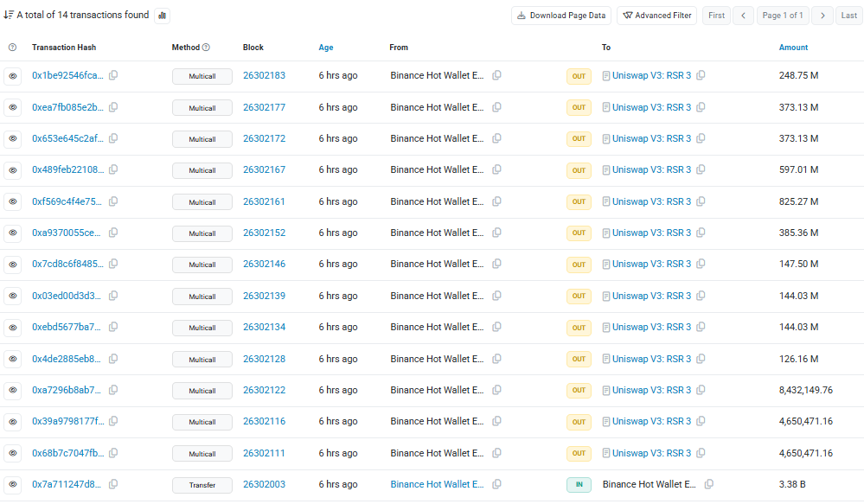The image size is (864, 504).
Task: Click Page 1 of 1 indicator
Action: tap(783, 16)
